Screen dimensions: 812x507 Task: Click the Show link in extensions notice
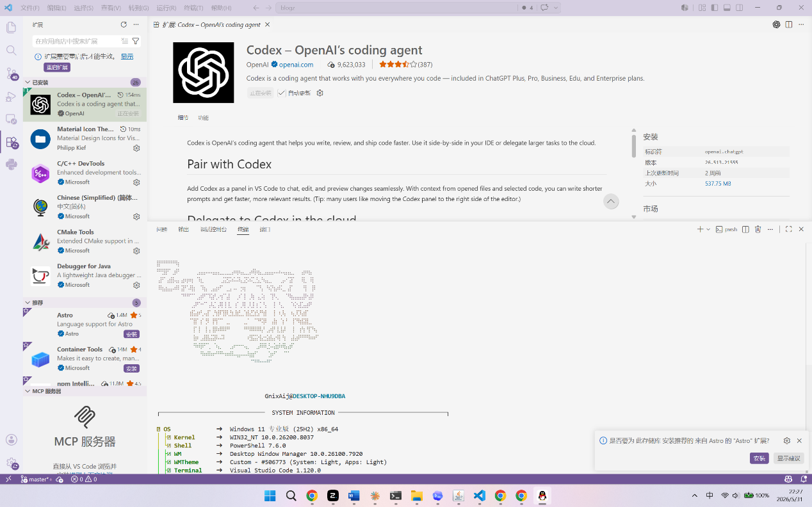(127, 56)
